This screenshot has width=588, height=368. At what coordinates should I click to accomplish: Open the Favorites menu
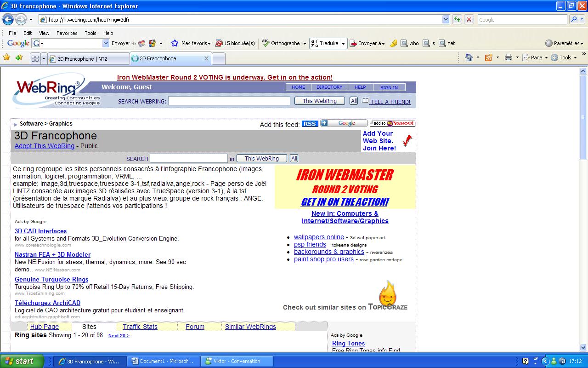(67, 33)
